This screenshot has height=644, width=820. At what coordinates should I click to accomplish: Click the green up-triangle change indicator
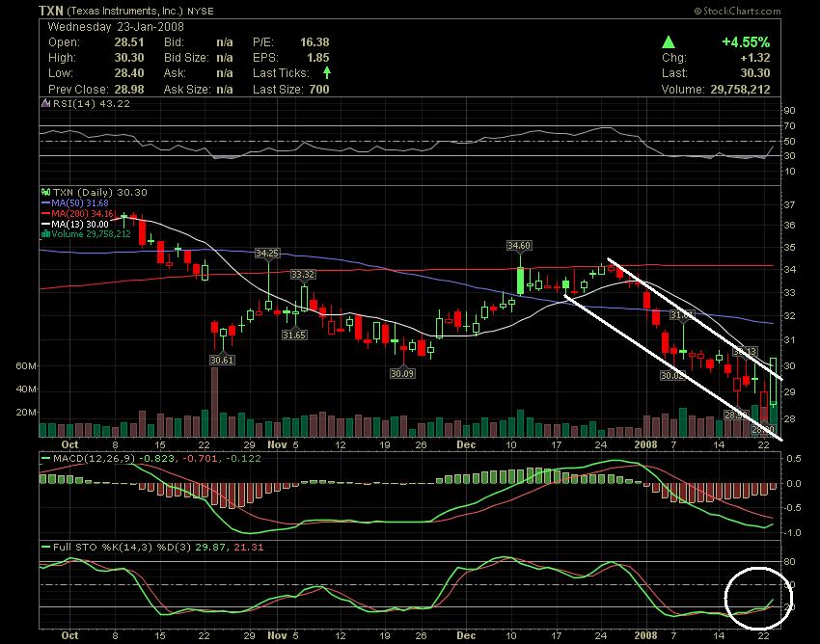669,42
